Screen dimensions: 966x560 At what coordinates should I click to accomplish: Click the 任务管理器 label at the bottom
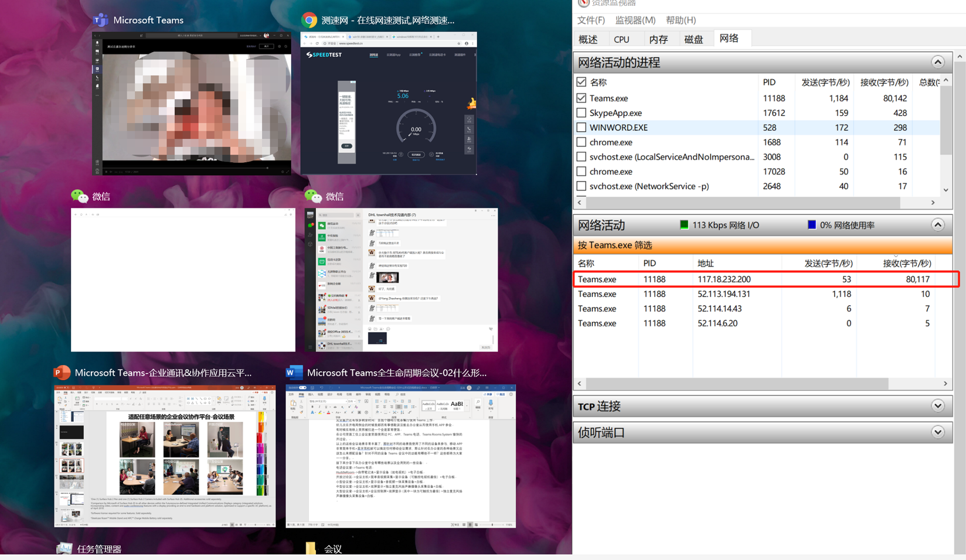pyautogui.click(x=99, y=549)
